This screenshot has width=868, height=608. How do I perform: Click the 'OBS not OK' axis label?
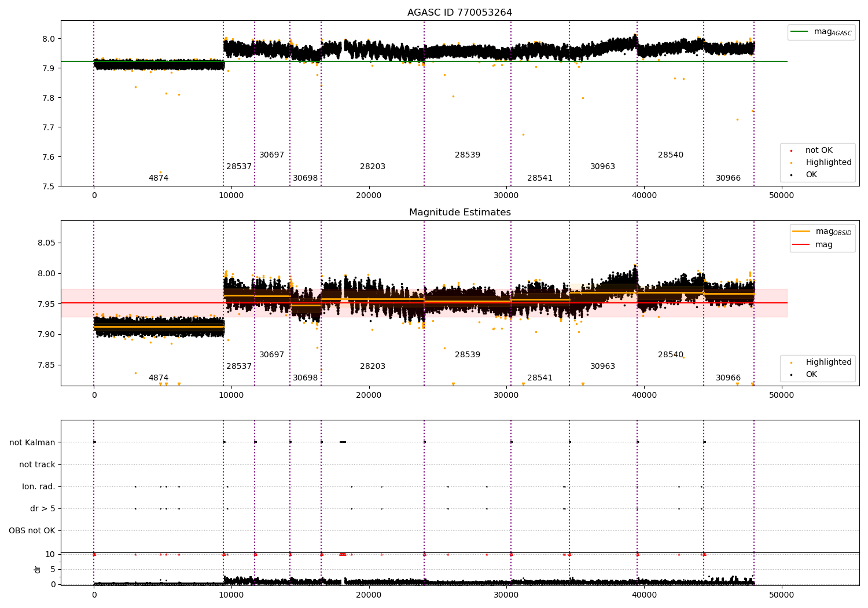tap(32, 530)
